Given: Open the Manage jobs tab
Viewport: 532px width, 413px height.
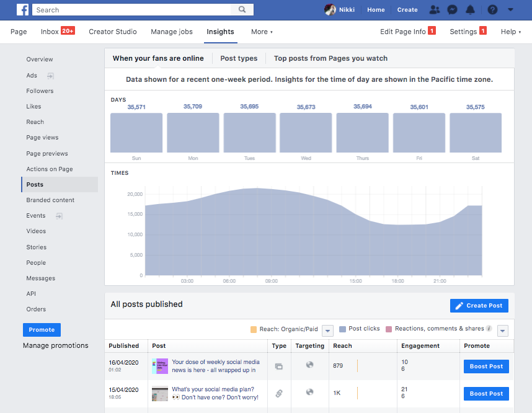Looking at the screenshot, I should [172, 32].
